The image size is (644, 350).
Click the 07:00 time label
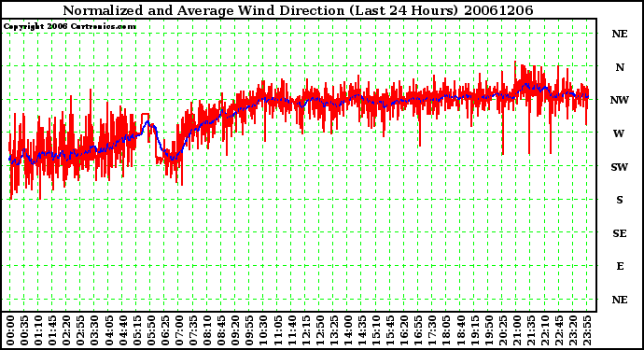179,330
